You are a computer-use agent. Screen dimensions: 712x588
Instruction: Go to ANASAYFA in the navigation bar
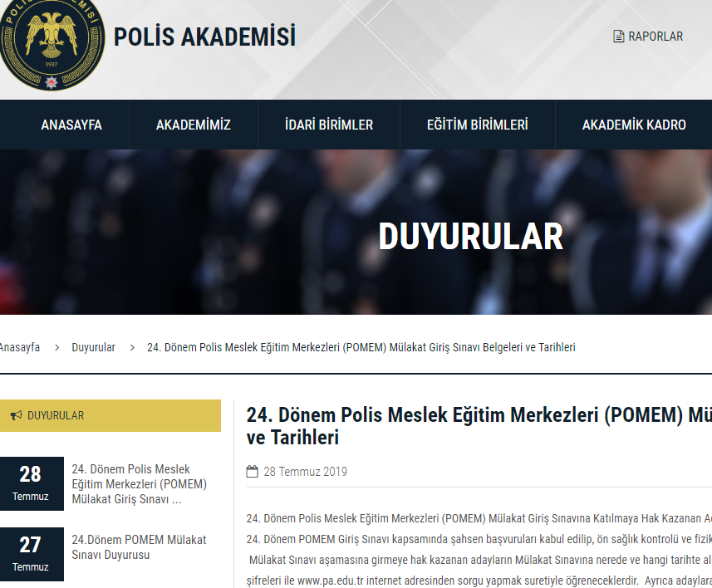(x=71, y=125)
